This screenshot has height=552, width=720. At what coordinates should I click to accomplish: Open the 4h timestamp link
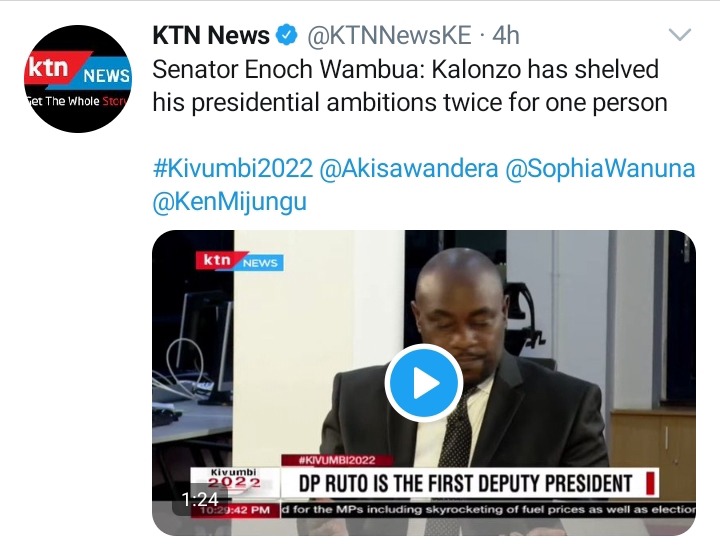(x=506, y=35)
